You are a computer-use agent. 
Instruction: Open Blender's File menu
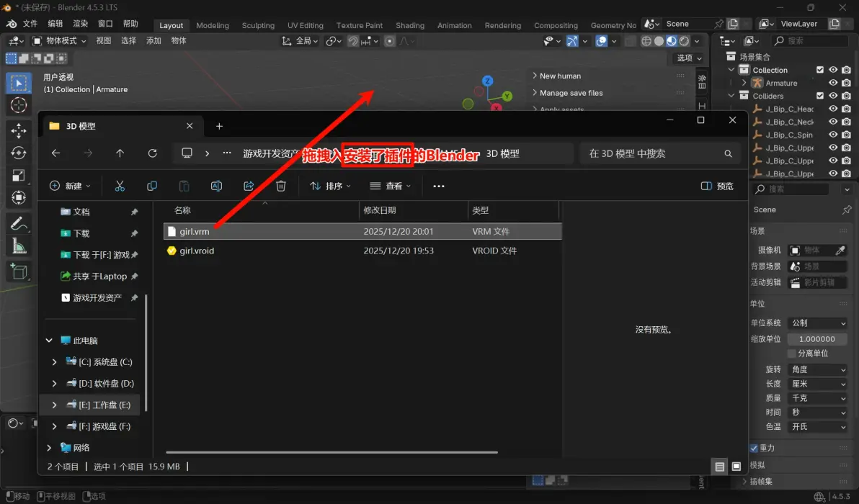click(30, 24)
